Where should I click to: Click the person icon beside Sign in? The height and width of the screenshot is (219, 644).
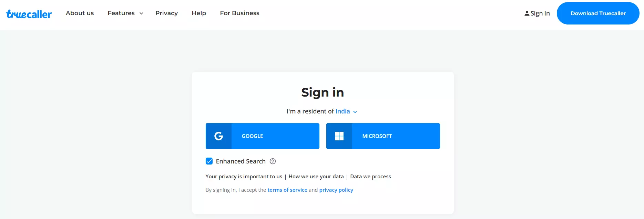coord(527,13)
